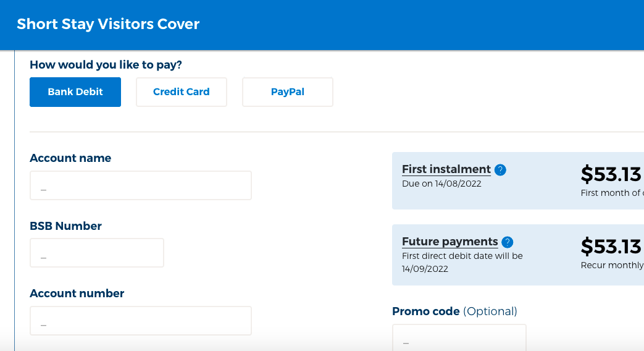Click the Short Stay Visitors Cover heading

(108, 24)
